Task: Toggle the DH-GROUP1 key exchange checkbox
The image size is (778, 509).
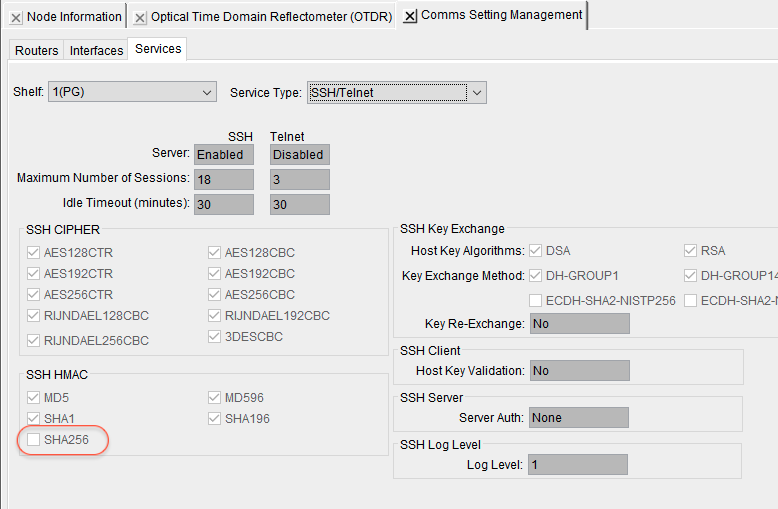Action: coord(535,275)
